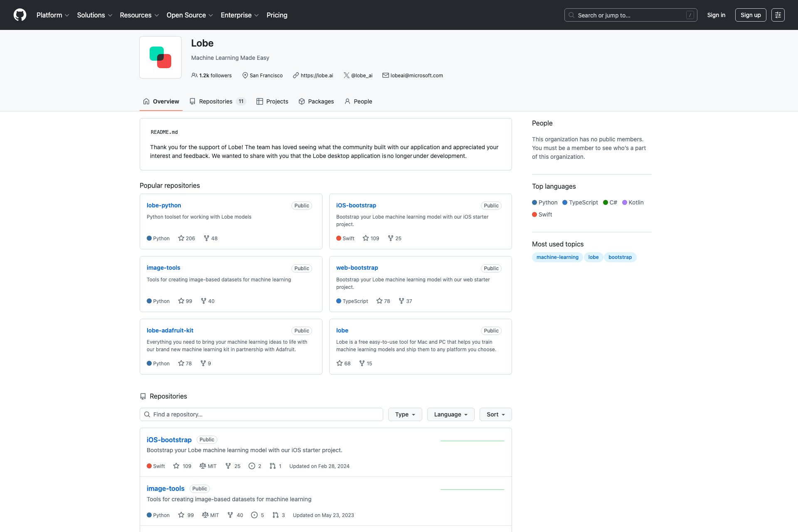Open the accessibility settings icon button
This screenshot has height=532, width=798.
[778, 15]
